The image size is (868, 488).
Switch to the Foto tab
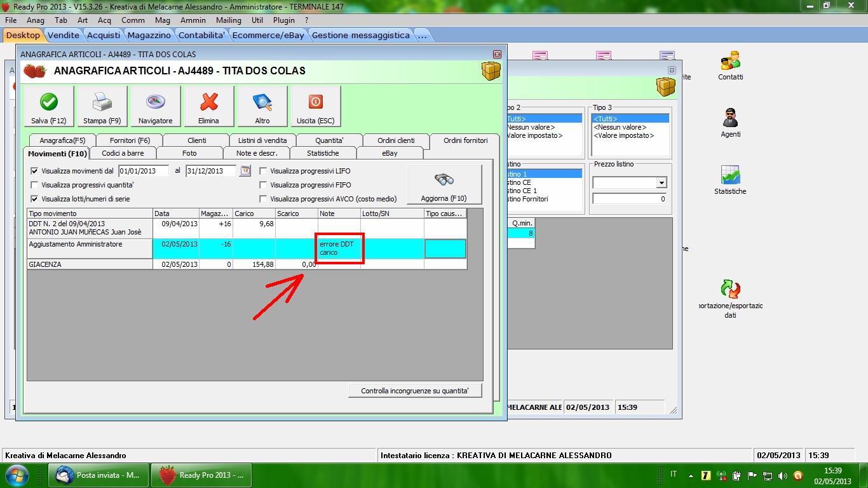tap(189, 153)
